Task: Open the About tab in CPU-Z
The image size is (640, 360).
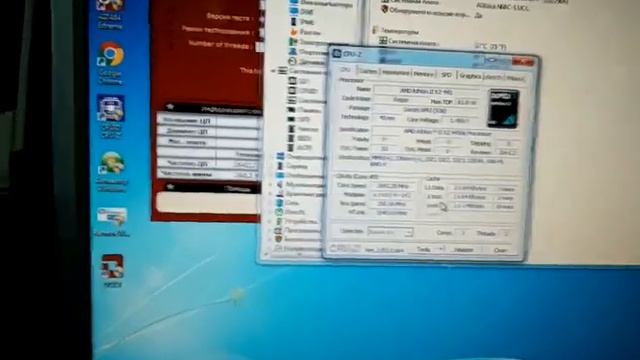Action: 515,78
